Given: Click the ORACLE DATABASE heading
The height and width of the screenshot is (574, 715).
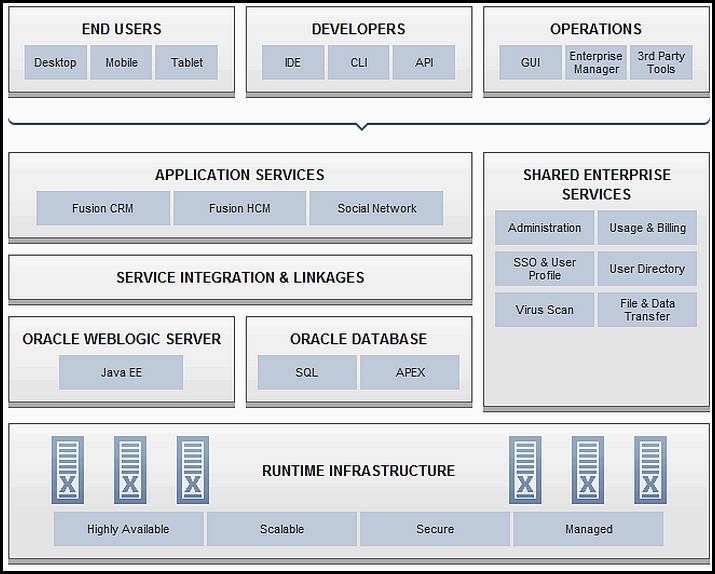Looking at the screenshot, I should pos(358,339).
